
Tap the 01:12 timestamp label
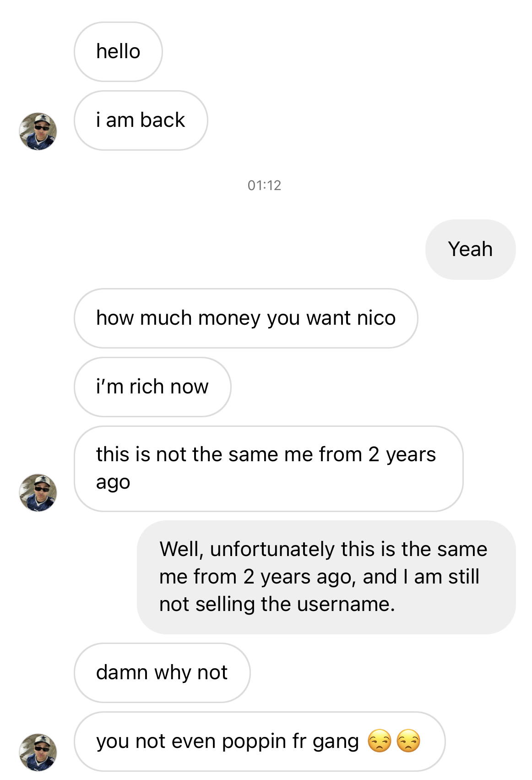click(264, 185)
